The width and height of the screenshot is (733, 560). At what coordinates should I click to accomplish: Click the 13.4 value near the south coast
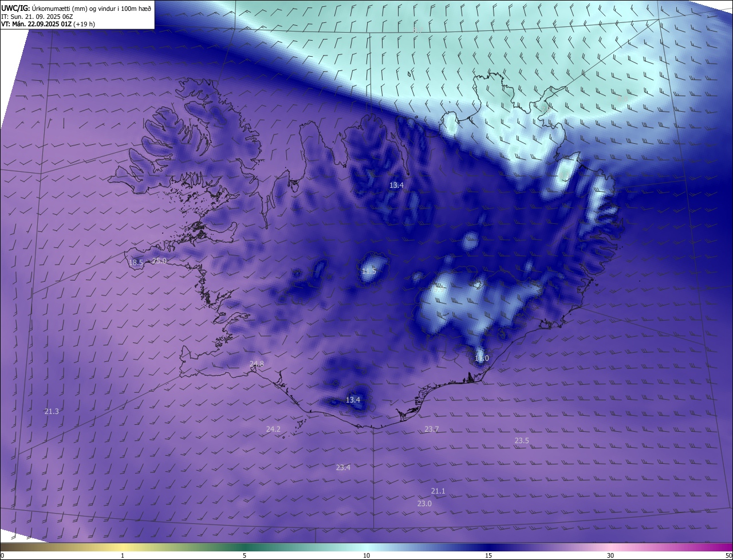[x=353, y=400]
